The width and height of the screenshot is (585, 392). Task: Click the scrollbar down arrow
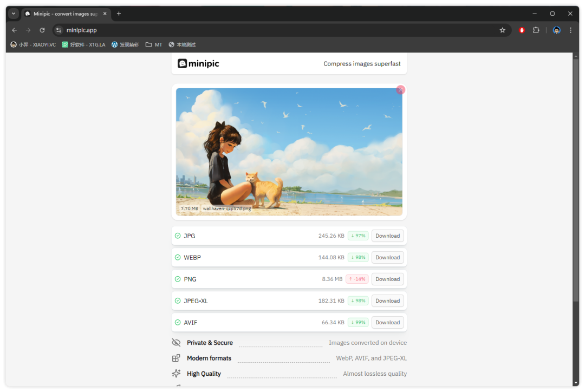point(576,383)
